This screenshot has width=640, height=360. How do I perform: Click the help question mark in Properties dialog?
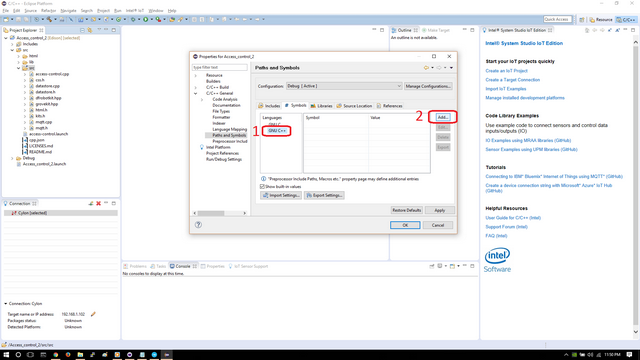click(x=198, y=225)
